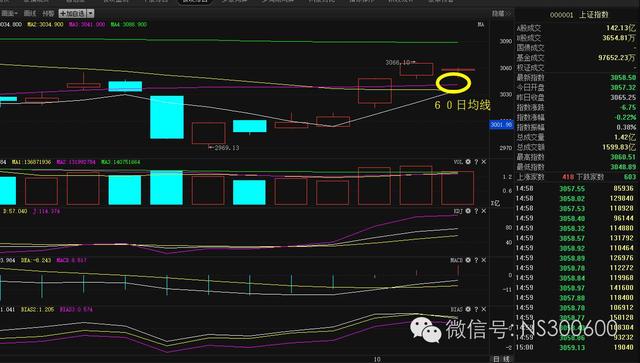Click the 隐藏 >> hide side panel button
Viewport: 640px width, 363px height.
[501, 13]
